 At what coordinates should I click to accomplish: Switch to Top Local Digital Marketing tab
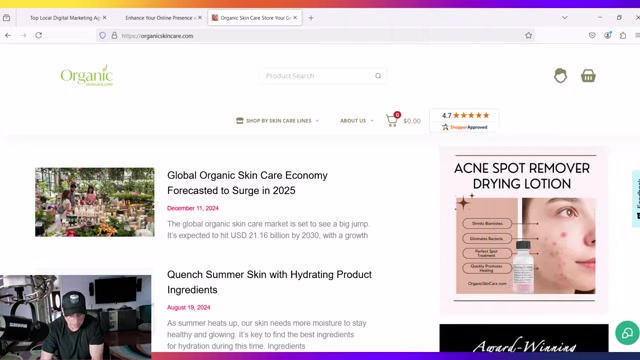65,18
